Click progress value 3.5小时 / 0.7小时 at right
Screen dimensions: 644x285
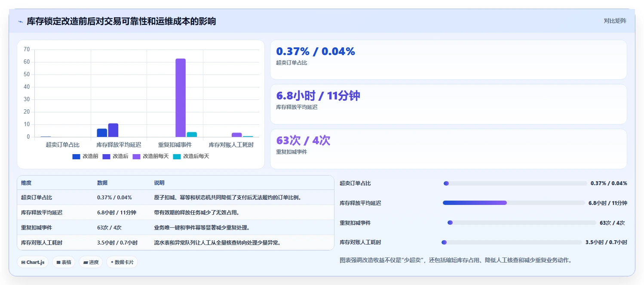tap(606, 242)
